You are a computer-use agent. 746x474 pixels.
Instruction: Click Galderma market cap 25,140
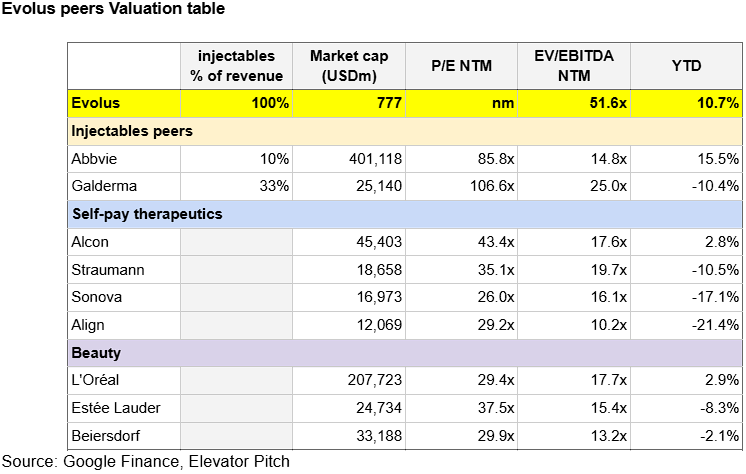click(x=379, y=186)
